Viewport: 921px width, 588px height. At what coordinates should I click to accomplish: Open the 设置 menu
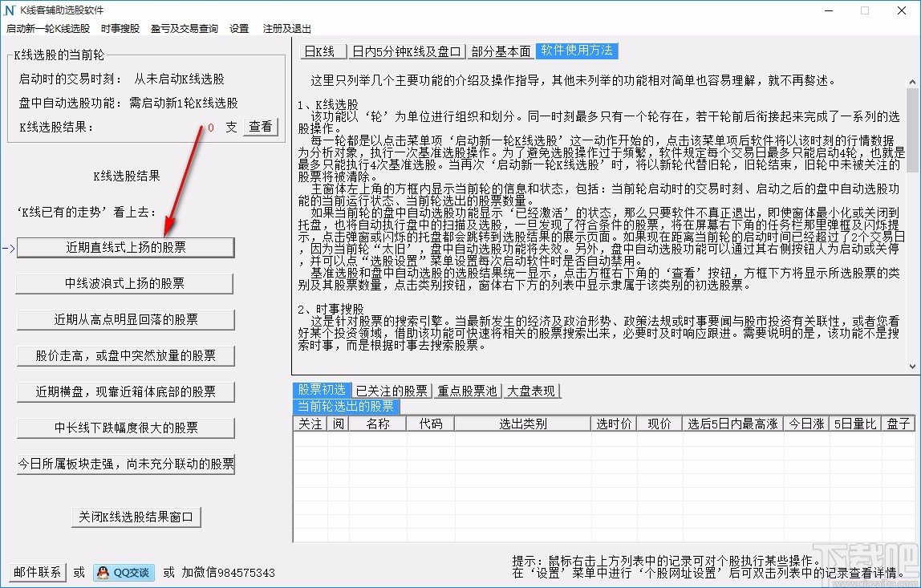click(239, 29)
